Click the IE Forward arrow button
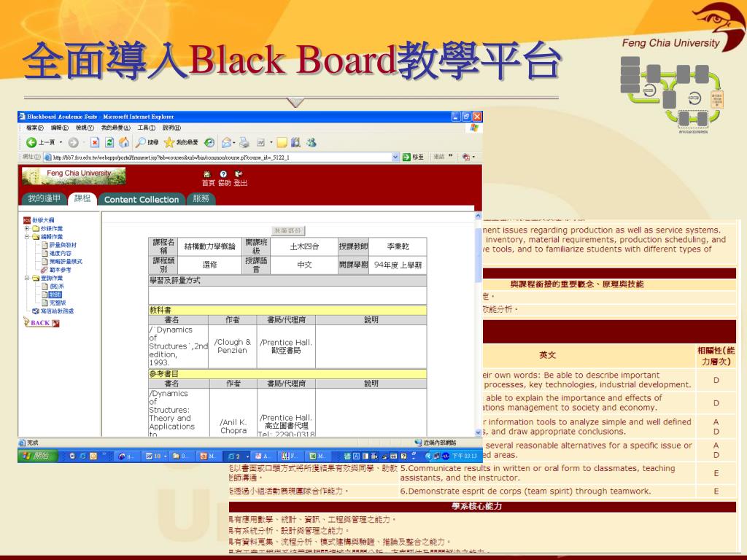 coord(73,142)
